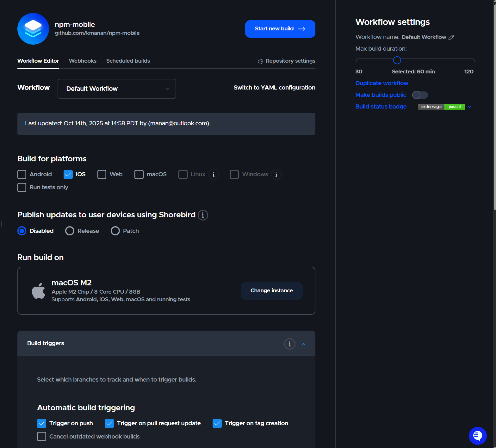Click the Default Workflow name value
Image resolution: width=496 pixels, height=448 pixels.
[x=424, y=37]
